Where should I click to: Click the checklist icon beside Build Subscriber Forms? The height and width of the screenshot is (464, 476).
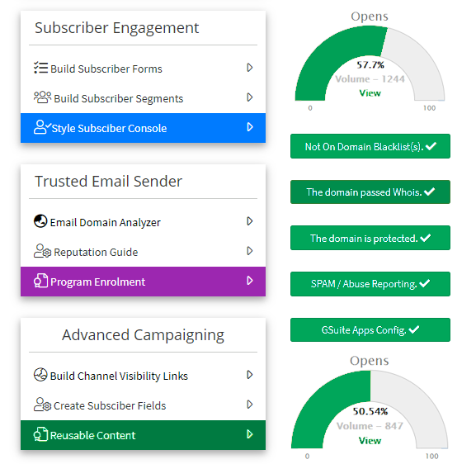click(x=40, y=68)
